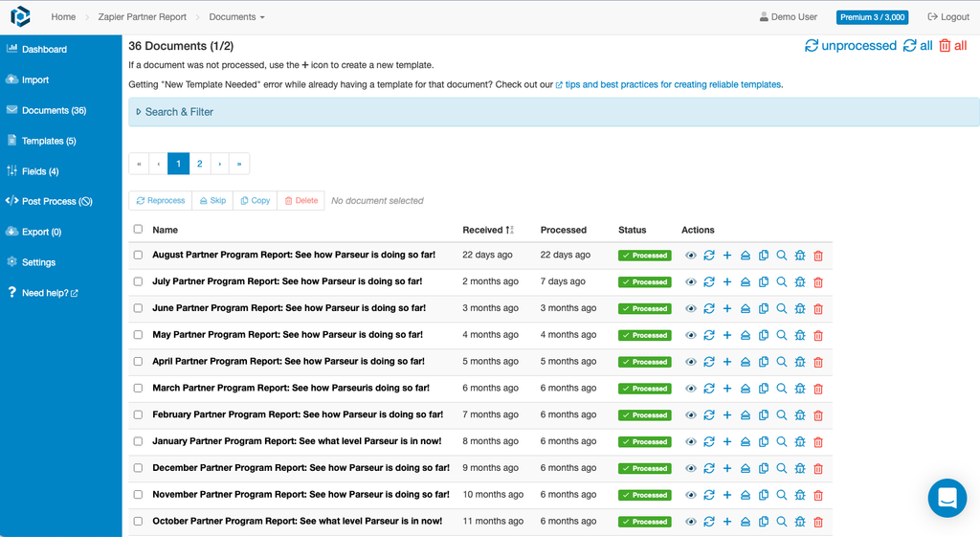Viewport: 980px width, 537px height.
Task: Delete the May Partner Program Report
Action: click(818, 335)
